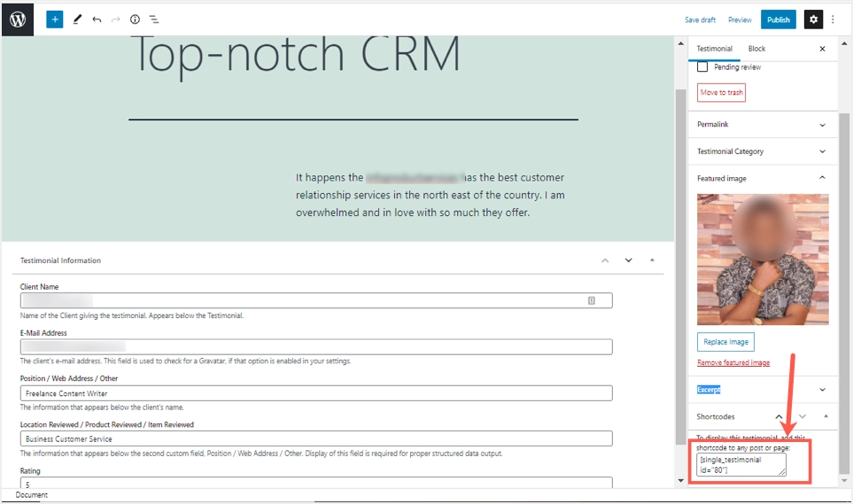Click inside the E-Mail Address field
The height and width of the screenshot is (504, 853).
pos(316,346)
